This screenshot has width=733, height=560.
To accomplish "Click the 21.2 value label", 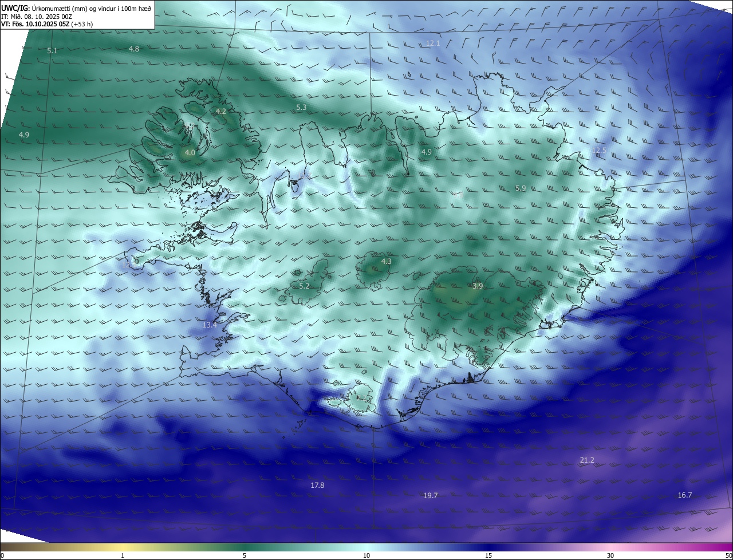I will (x=587, y=460).
